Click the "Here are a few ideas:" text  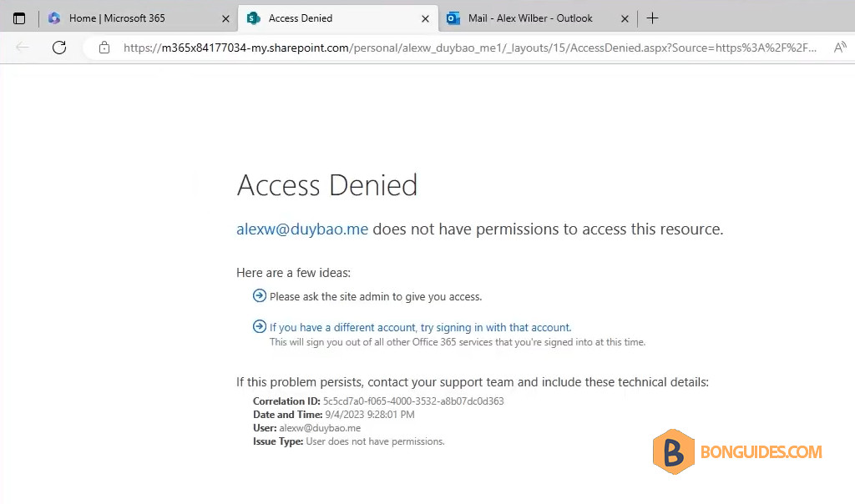point(293,273)
